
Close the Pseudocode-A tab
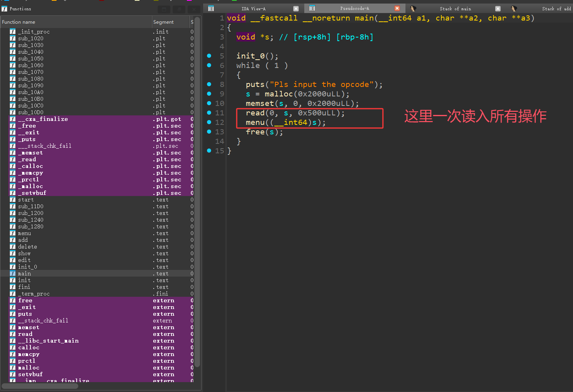click(x=397, y=8)
